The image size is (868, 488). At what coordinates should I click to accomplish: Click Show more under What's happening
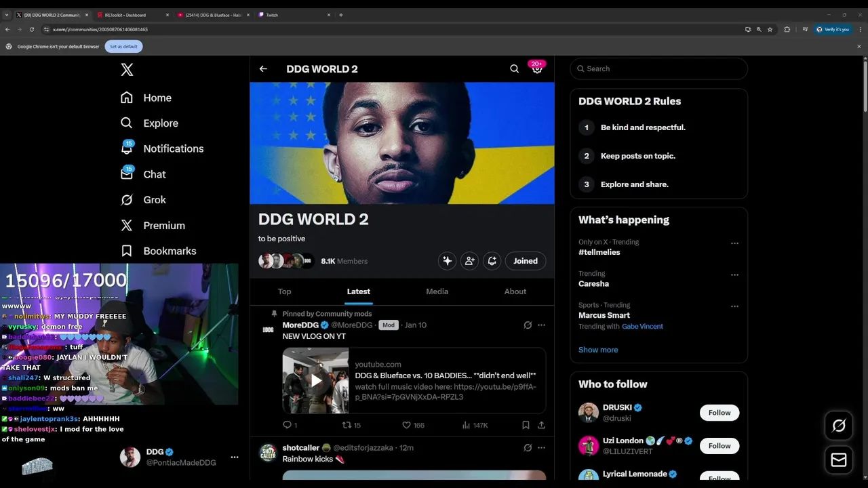(598, 350)
